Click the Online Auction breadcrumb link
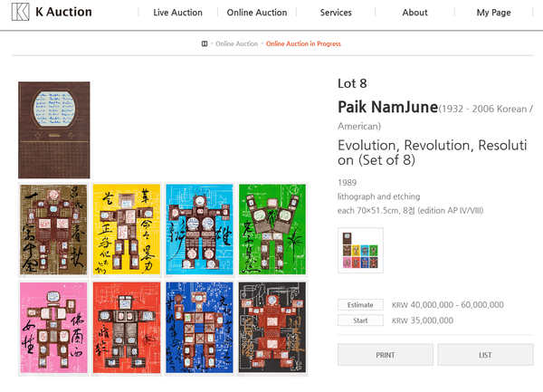The height and width of the screenshot is (392, 543). (x=237, y=43)
